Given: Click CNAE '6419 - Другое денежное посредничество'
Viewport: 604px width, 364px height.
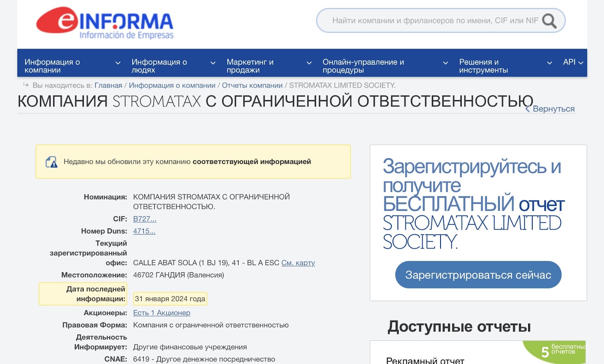Looking at the screenshot, I should click(204, 359).
